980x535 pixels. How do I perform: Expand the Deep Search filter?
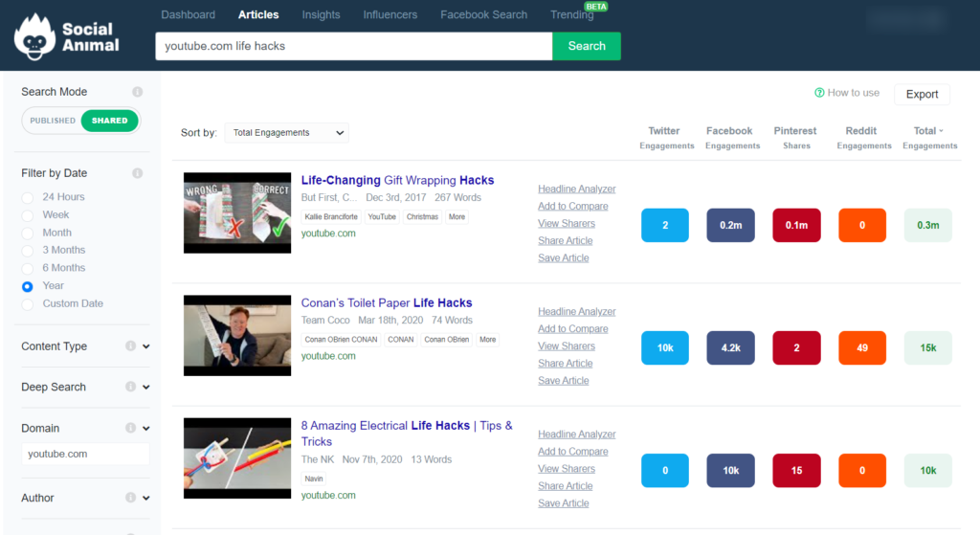pos(146,387)
